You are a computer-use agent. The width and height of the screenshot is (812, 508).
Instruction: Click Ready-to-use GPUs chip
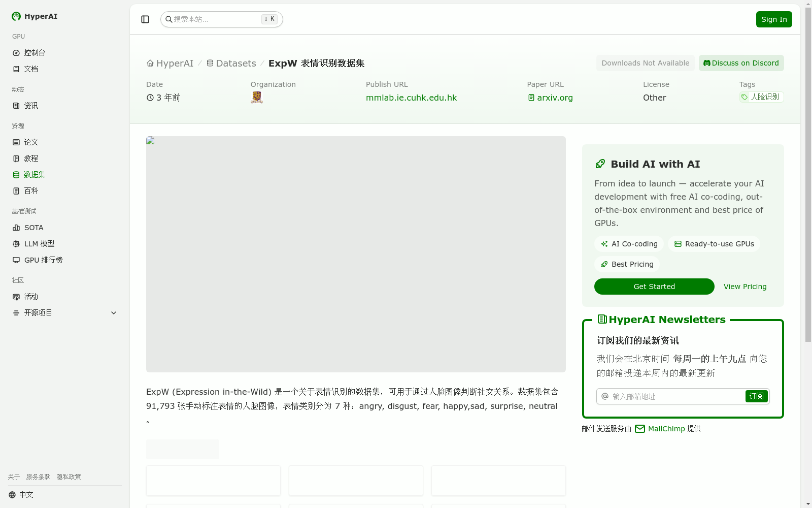[x=714, y=244]
